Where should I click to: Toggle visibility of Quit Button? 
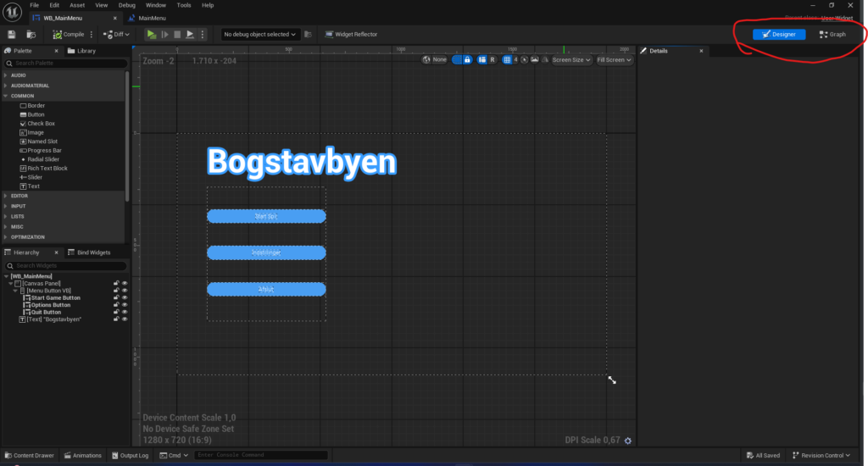[125, 312]
